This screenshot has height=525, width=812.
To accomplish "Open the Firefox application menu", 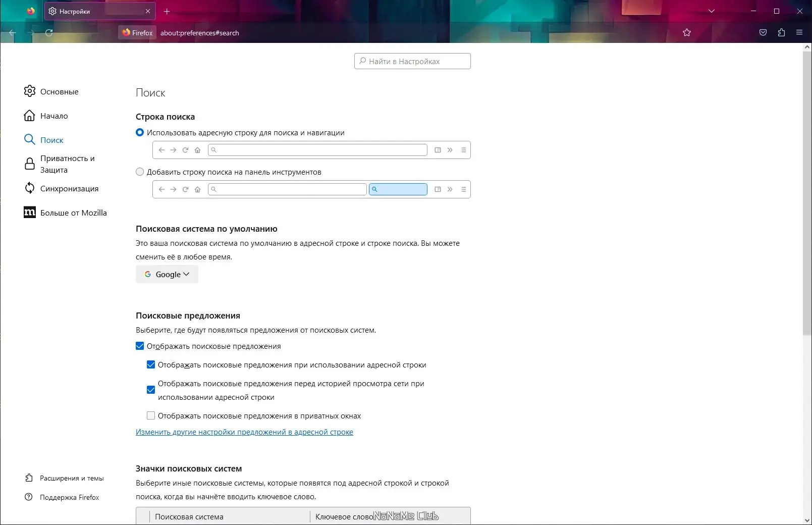I will [x=799, y=33].
